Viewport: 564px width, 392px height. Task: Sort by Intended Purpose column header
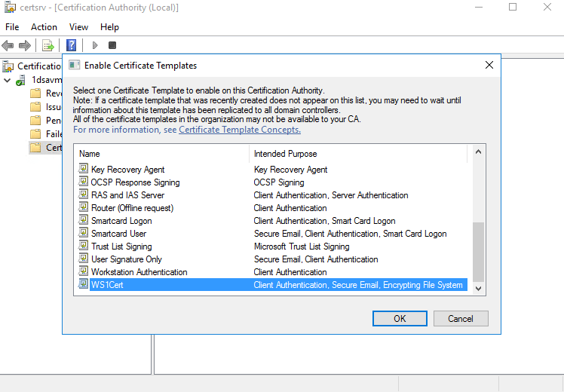358,154
